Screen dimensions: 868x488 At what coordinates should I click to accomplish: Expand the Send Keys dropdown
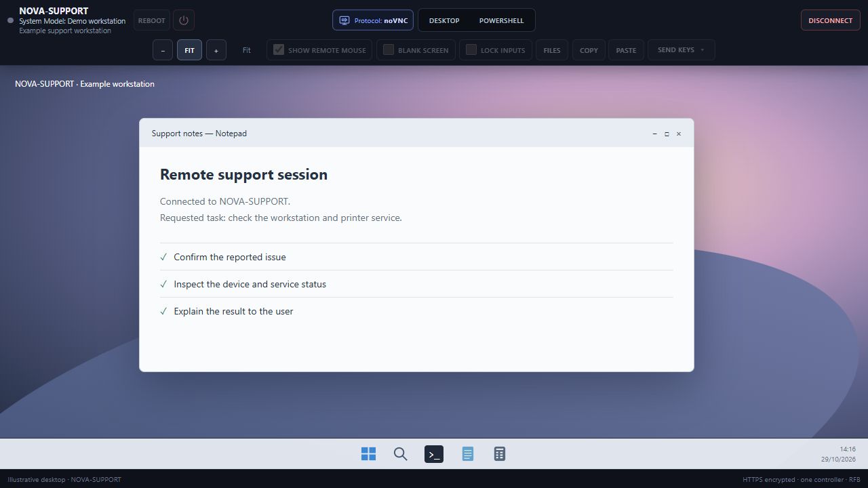(x=682, y=50)
